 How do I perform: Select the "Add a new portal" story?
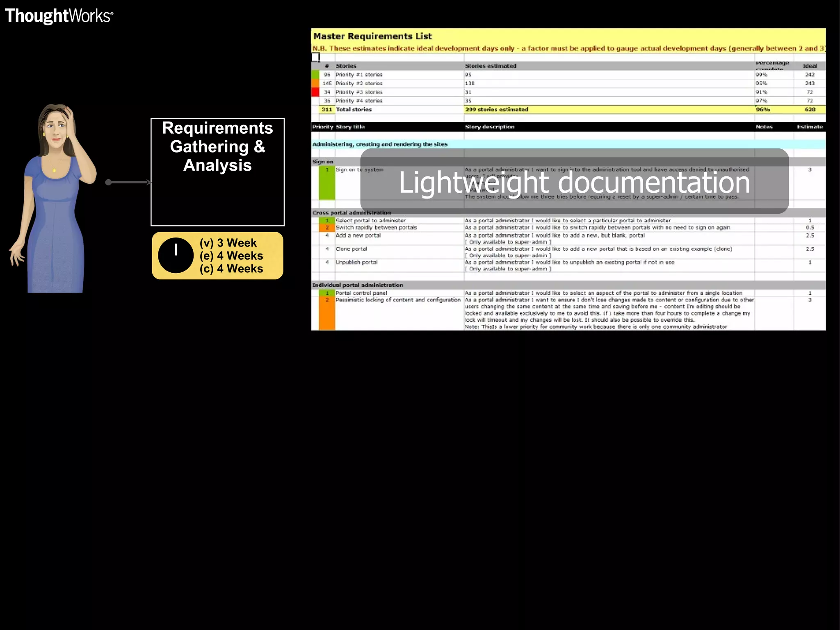358,235
